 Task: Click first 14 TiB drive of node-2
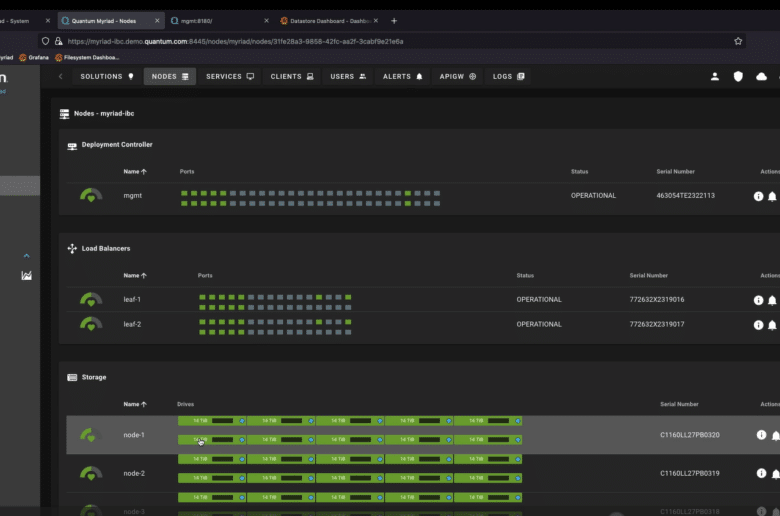coord(212,459)
